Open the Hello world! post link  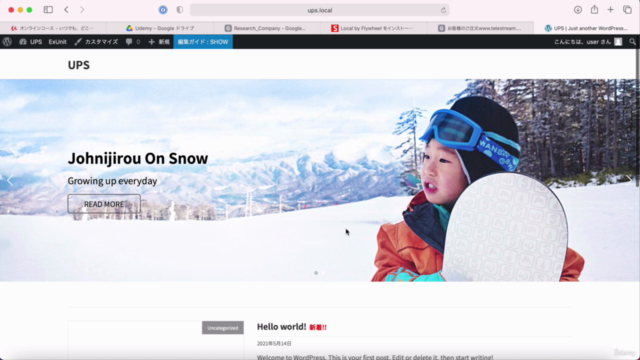[x=282, y=327]
